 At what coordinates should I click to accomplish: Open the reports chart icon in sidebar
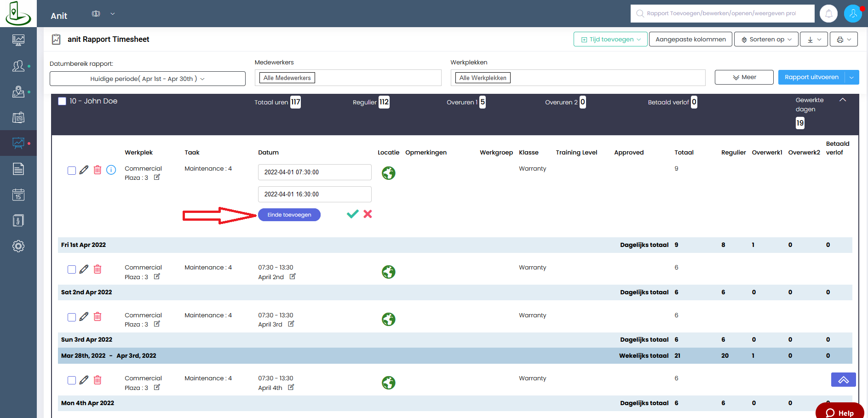pos(18,143)
